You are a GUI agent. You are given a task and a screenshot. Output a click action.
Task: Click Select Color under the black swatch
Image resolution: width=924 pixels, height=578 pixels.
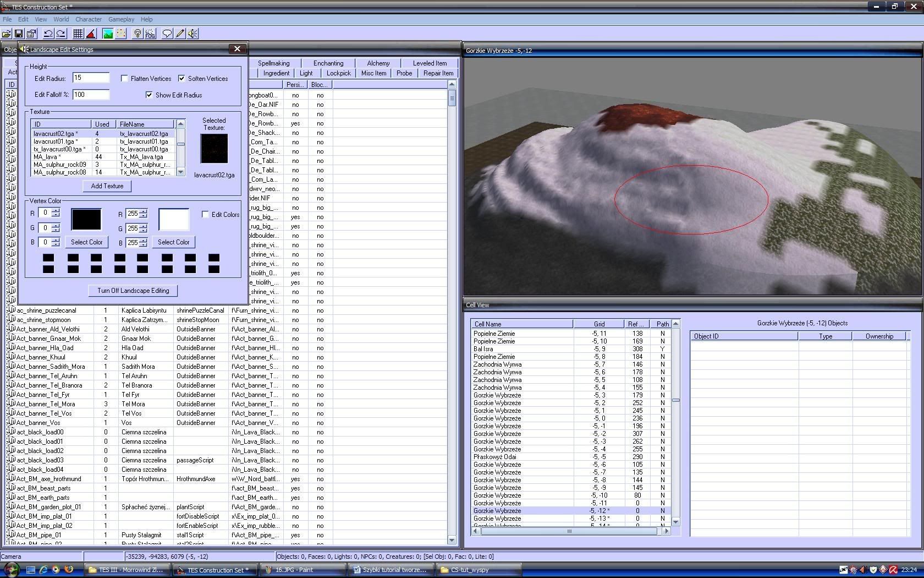point(87,242)
